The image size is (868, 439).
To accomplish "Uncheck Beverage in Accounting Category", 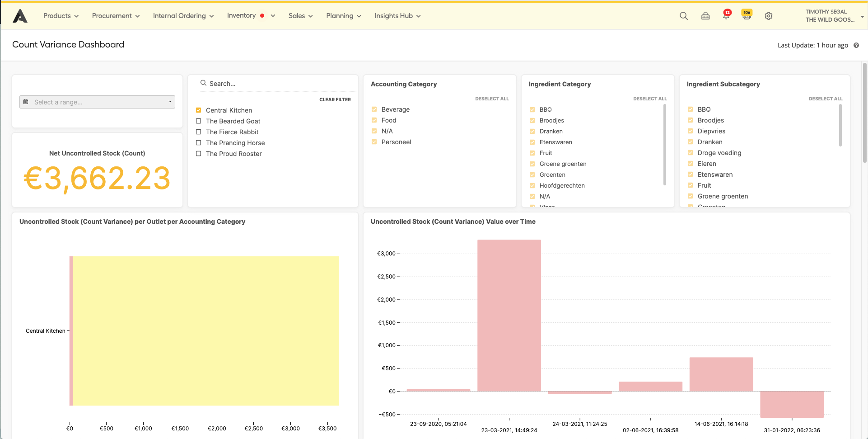I will [374, 109].
